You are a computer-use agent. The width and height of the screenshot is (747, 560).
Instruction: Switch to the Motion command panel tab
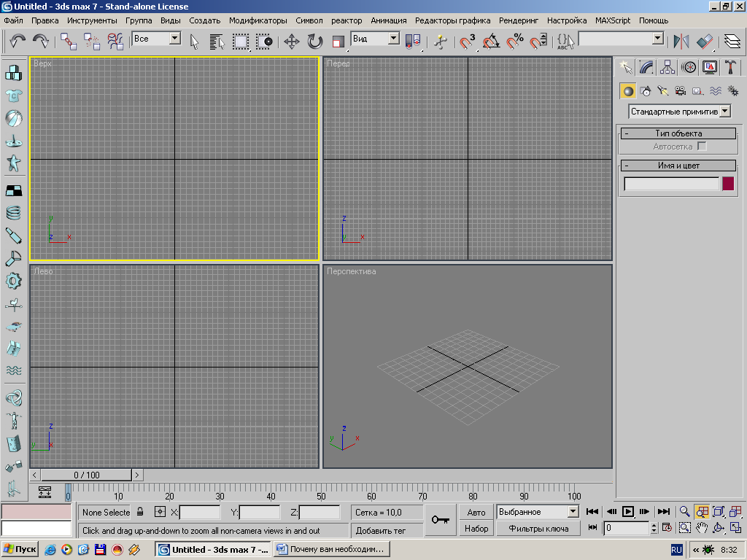coord(689,67)
